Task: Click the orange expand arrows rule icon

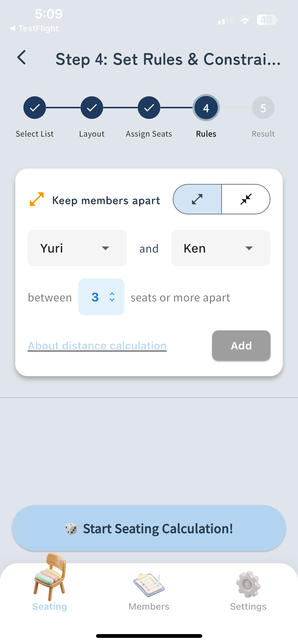Action: point(36,200)
